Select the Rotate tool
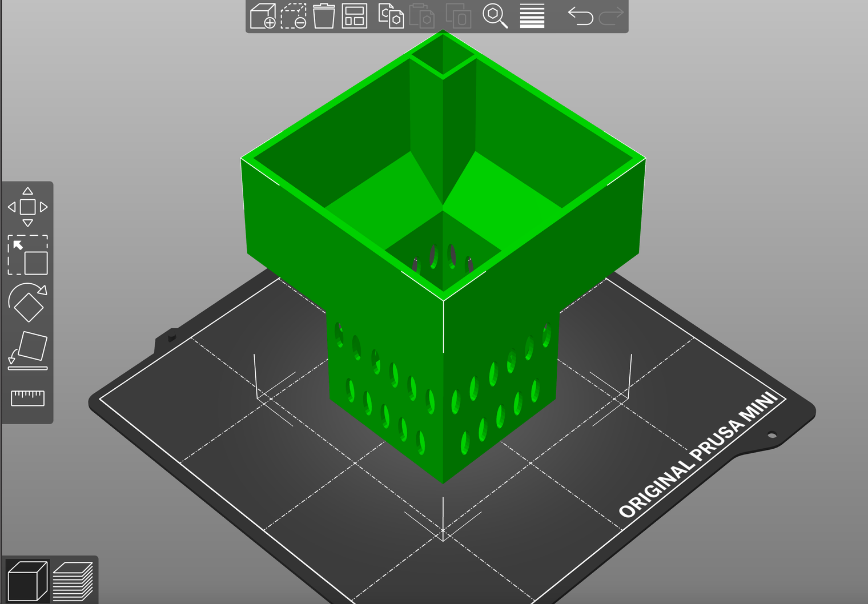 click(27, 303)
